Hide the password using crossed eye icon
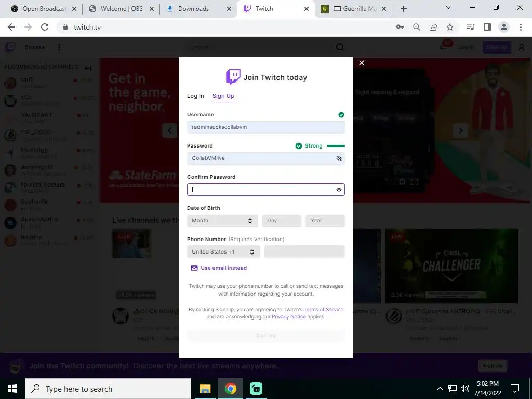This screenshot has width=532, height=399. point(339,158)
